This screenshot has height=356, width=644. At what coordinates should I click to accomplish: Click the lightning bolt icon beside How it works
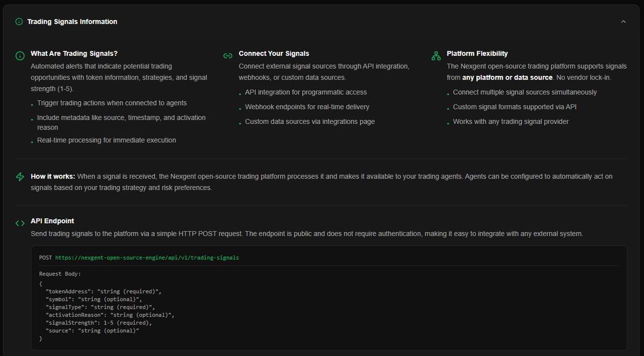[20, 177]
